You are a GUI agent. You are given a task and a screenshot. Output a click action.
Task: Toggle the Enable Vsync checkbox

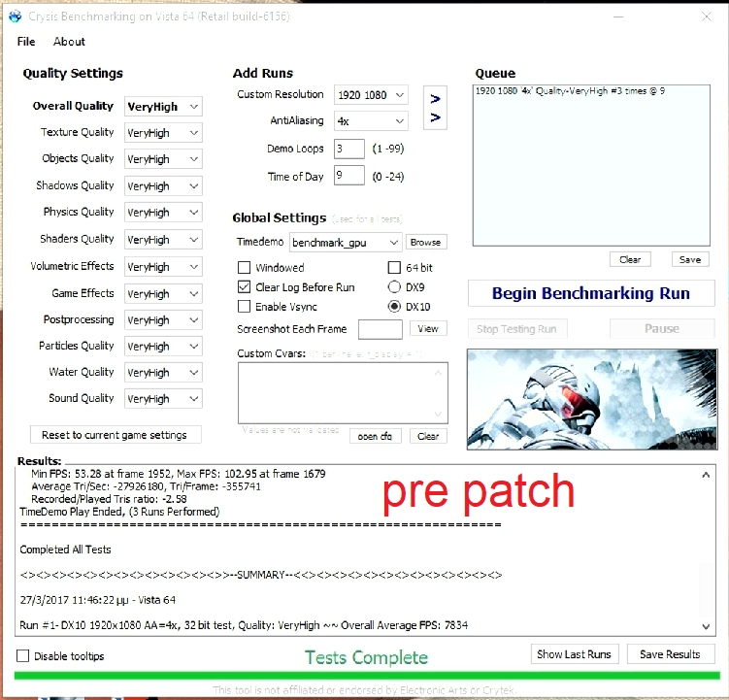(x=245, y=307)
